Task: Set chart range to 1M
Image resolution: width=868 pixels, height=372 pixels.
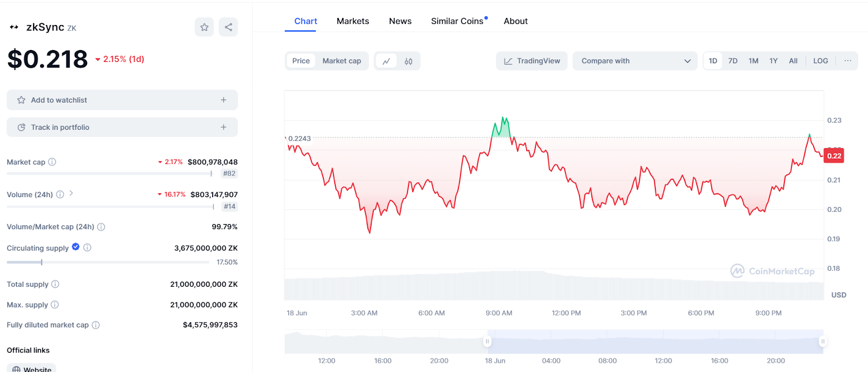Action: coord(754,61)
